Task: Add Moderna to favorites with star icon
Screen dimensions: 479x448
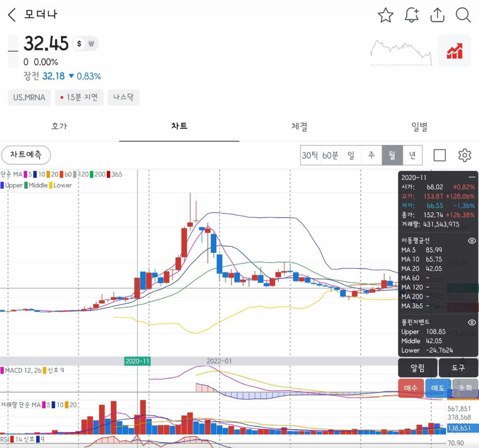Action: click(386, 15)
